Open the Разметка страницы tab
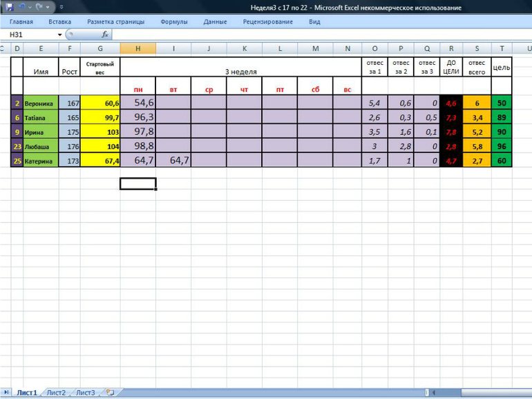532x399 pixels. 115,21
